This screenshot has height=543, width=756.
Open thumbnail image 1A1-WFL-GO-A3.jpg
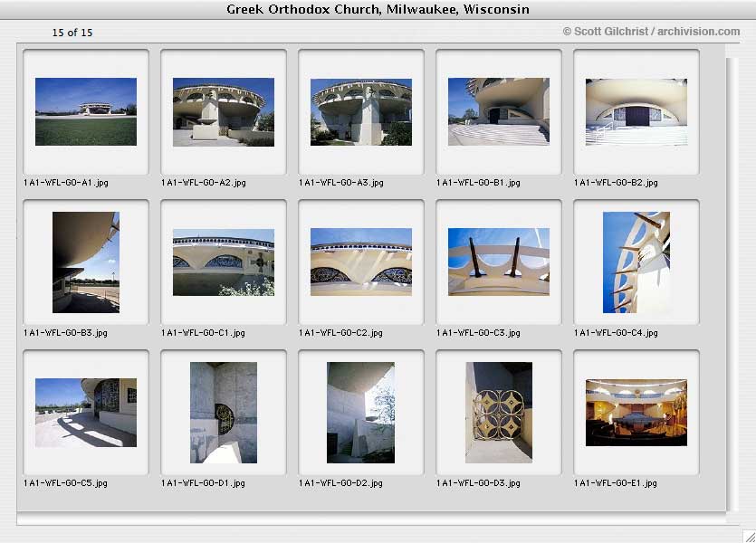pos(361,112)
